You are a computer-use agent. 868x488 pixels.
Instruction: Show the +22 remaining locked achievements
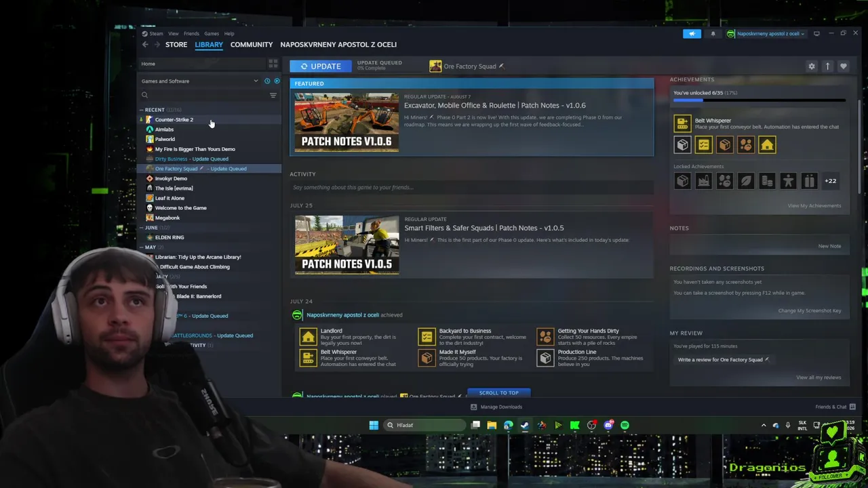pyautogui.click(x=830, y=181)
